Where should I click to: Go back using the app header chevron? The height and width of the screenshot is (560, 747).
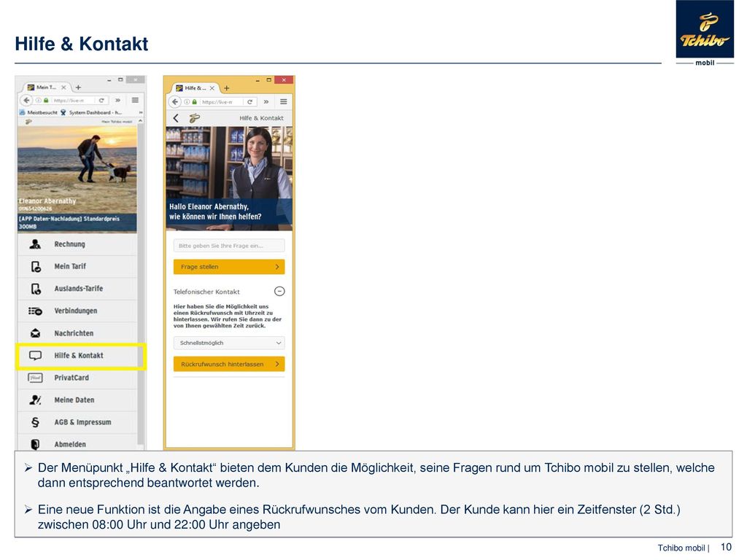pos(176,118)
